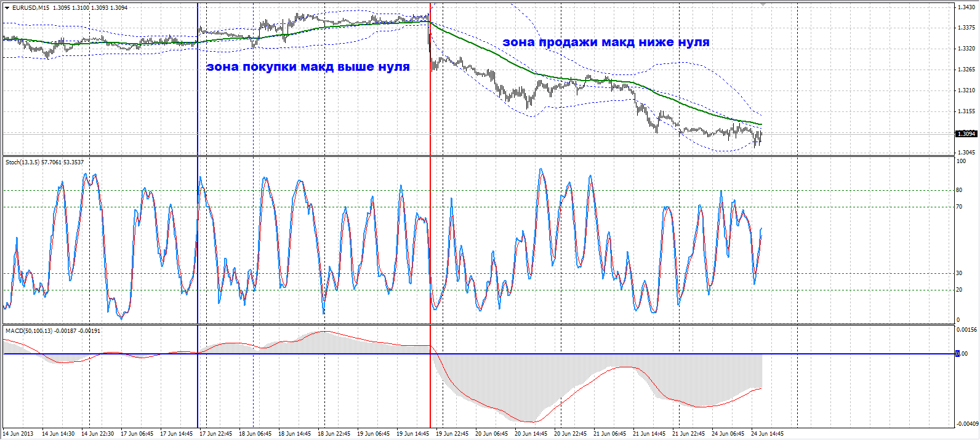Click the 1.3430 price on the scale
The image size is (980, 440).
click(x=966, y=7)
